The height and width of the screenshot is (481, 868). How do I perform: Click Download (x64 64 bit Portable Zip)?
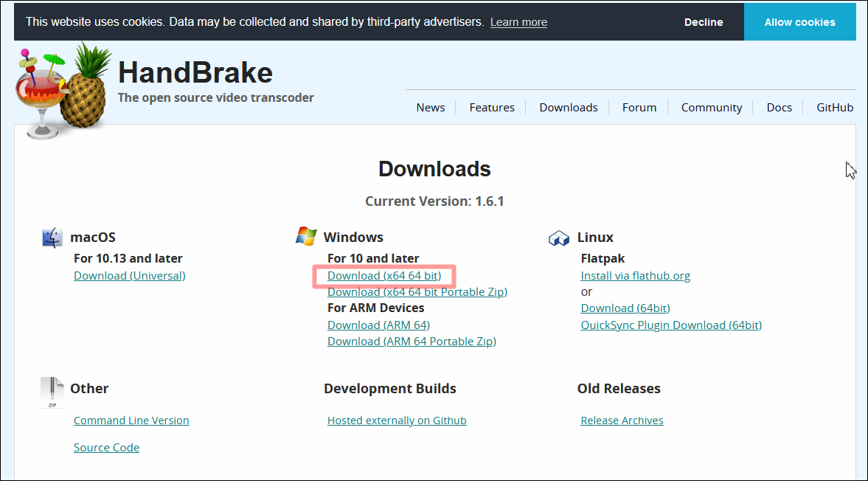coord(417,291)
